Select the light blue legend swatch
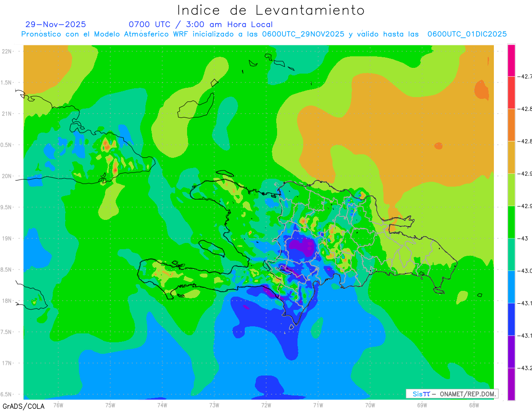The height and width of the screenshot is (411, 532). (511, 287)
